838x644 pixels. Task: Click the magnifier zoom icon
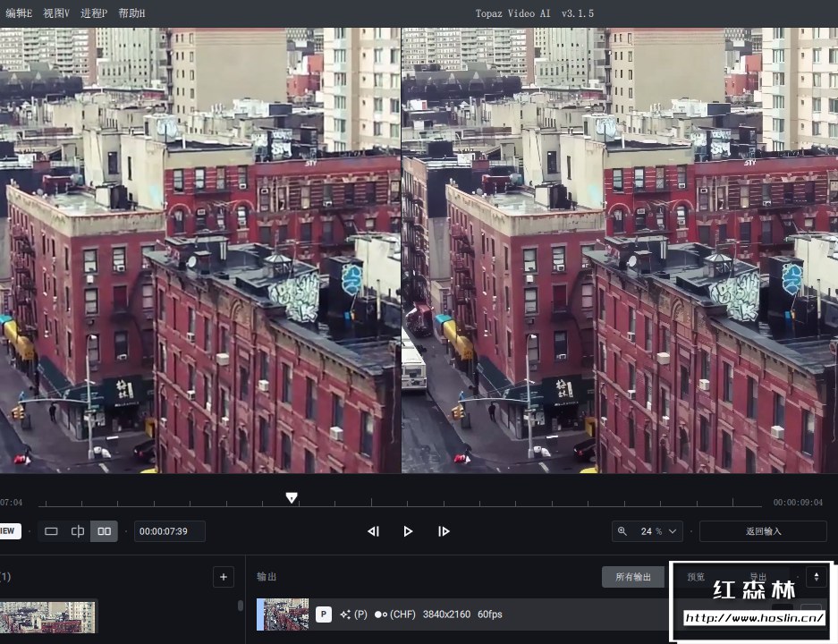(x=622, y=531)
